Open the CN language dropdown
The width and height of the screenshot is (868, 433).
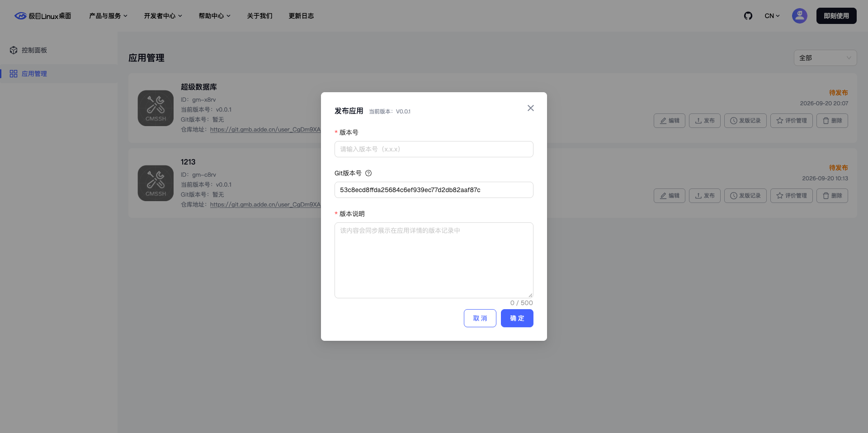(x=772, y=16)
